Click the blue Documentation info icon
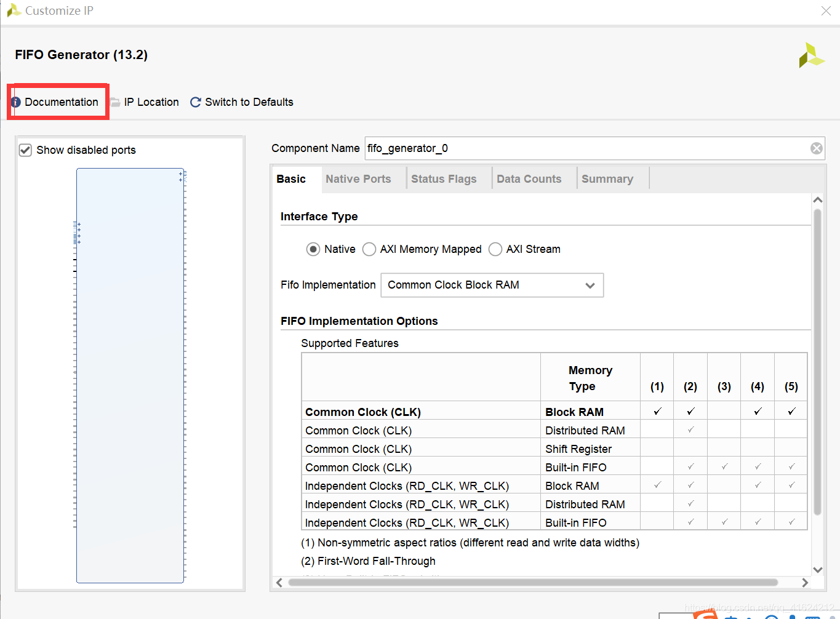 [x=16, y=102]
